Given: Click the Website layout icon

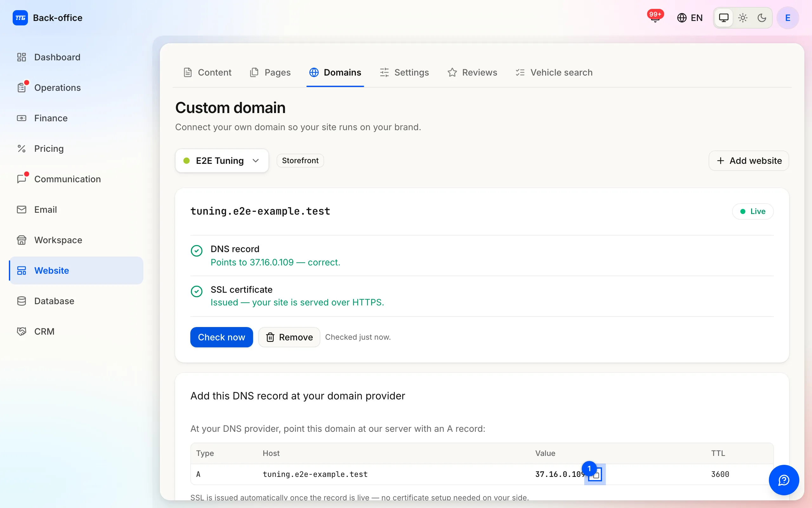Looking at the screenshot, I should [22, 271].
